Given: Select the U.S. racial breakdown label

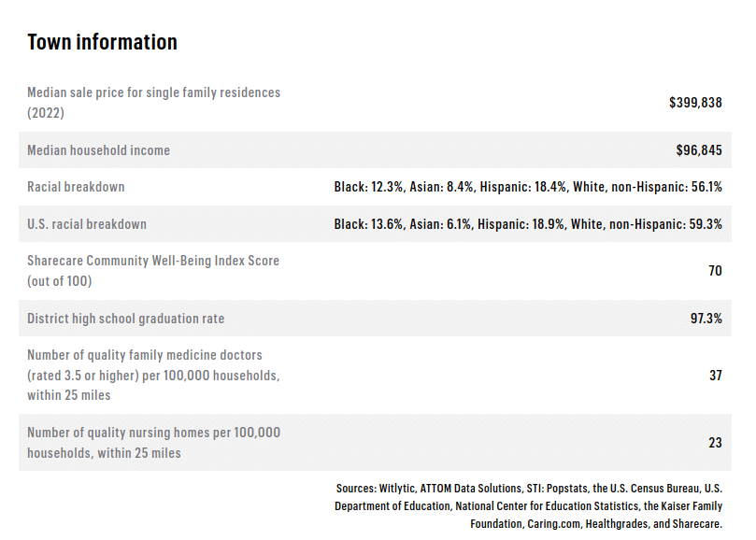Looking at the screenshot, I should pyautogui.click(x=87, y=224).
